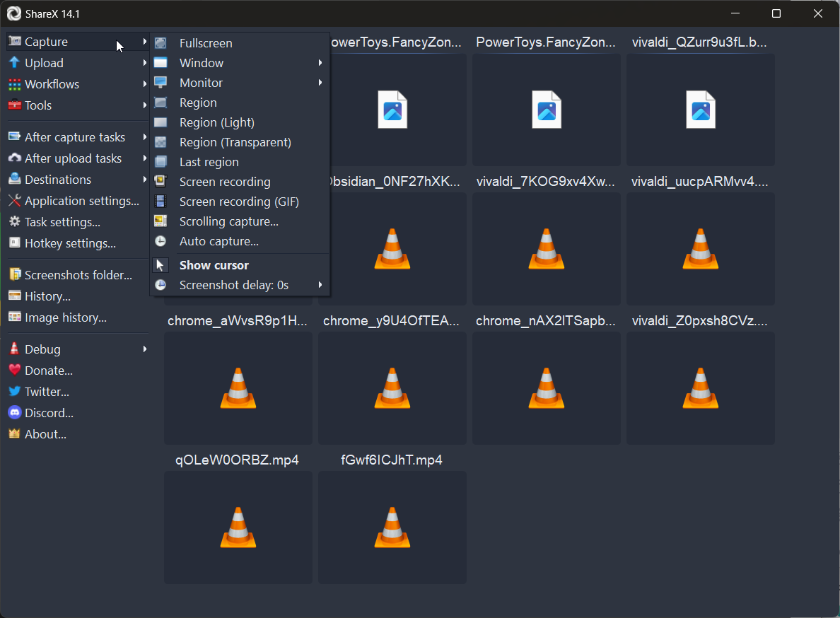Select the qOLeW0ORBZ.mp4 thumbnail

[x=238, y=527]
